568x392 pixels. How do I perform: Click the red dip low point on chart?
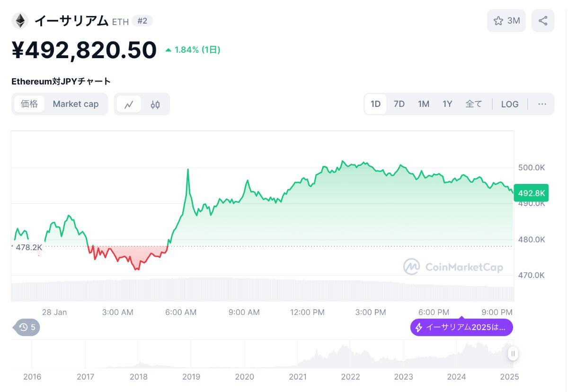pos(136,270)
